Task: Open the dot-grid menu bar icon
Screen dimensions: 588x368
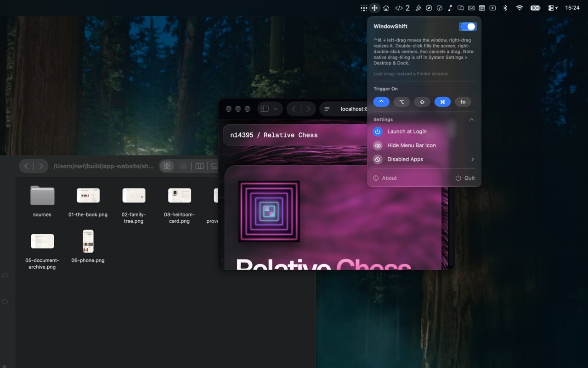Action: pos(364,8)
